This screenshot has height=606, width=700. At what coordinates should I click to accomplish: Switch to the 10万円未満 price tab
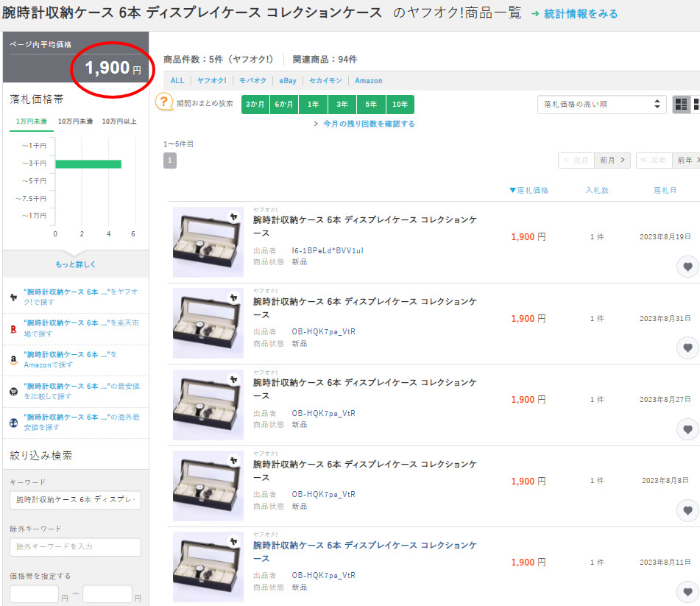pyautogui.click(x=75, y=121)
